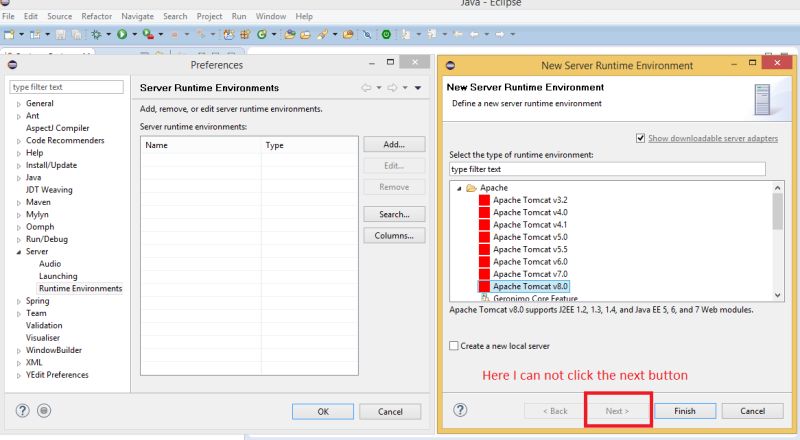Open the File menu
The width and height of the screenshot is (800, 440).
pos(8,16)
